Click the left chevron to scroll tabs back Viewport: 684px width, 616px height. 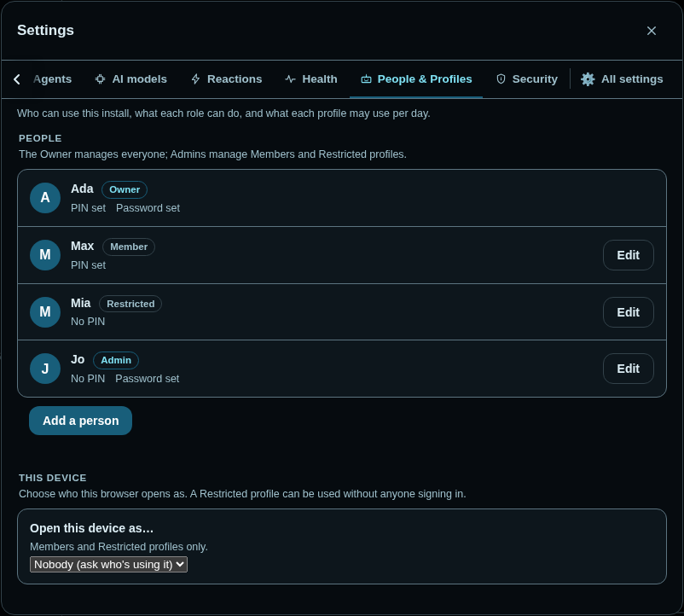[x=17, y=79]
